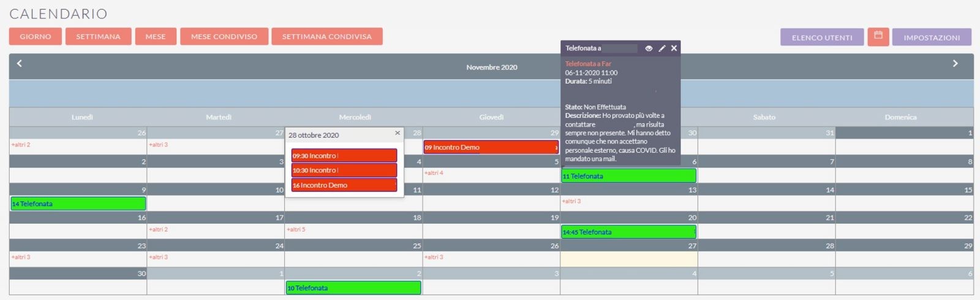The height and width of the screenshot is (300, 980).
Task: Open the '14:45 Telefonata' event
Action: (629, 232)
